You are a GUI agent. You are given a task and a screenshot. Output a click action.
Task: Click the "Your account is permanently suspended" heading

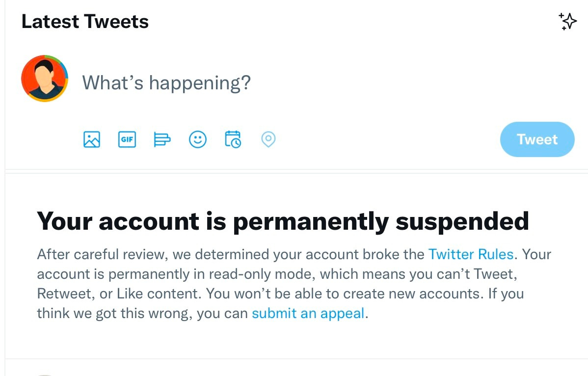pyautogui.click(x=283, y=221)
